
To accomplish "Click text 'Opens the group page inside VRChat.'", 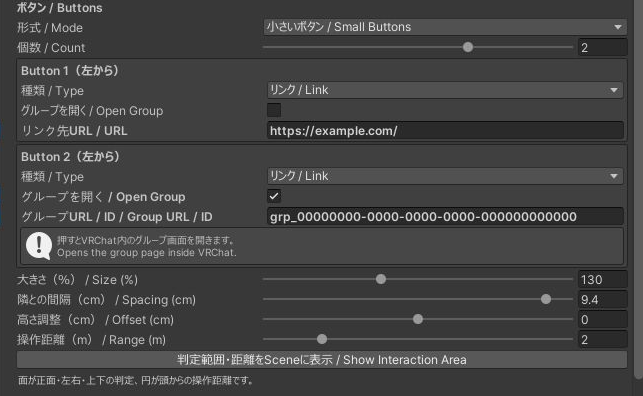I will [x=147, y=253].
